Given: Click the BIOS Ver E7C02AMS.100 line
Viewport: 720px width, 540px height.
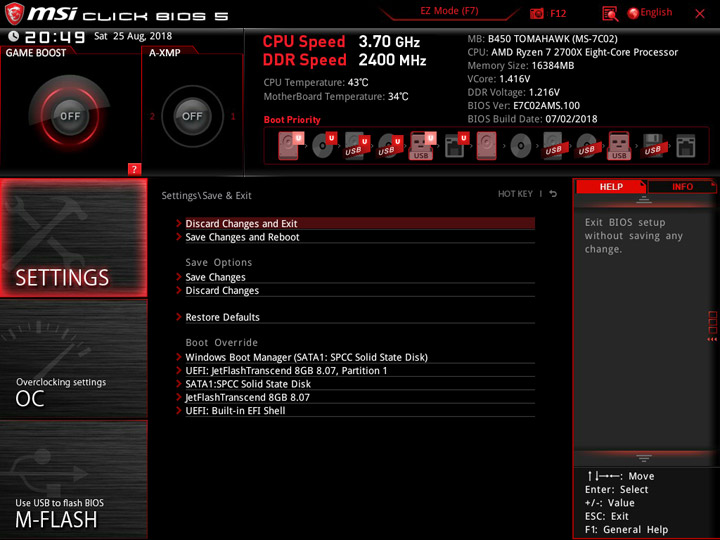Looking at the screenshot, I should [523, 106].
